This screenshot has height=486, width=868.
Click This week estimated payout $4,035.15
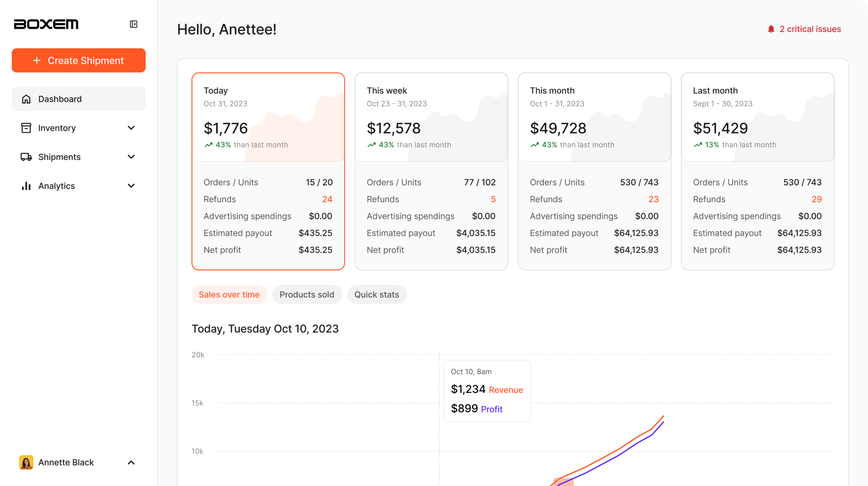pos(476,233)
